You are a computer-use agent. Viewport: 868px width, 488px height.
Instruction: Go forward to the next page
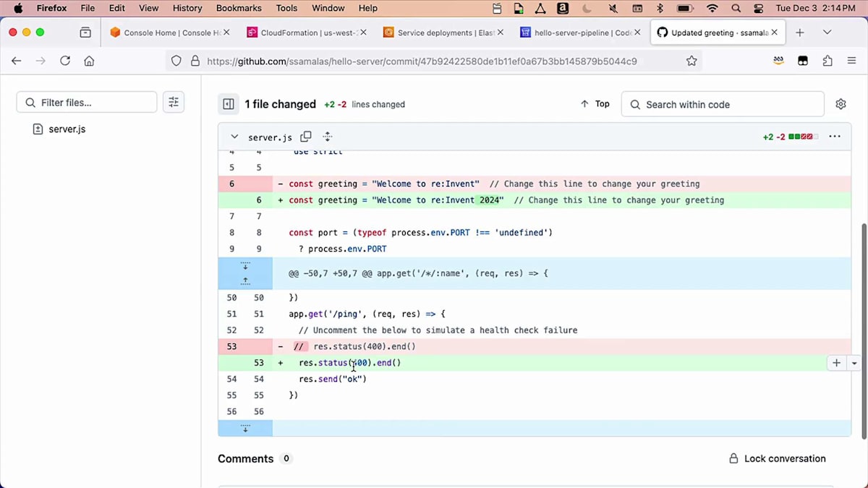point(41,61)
